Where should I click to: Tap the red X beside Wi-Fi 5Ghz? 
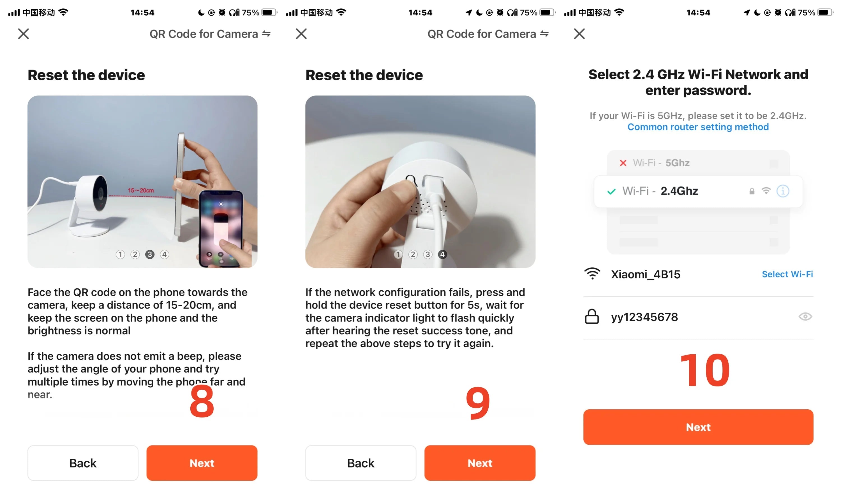point(623,163)
